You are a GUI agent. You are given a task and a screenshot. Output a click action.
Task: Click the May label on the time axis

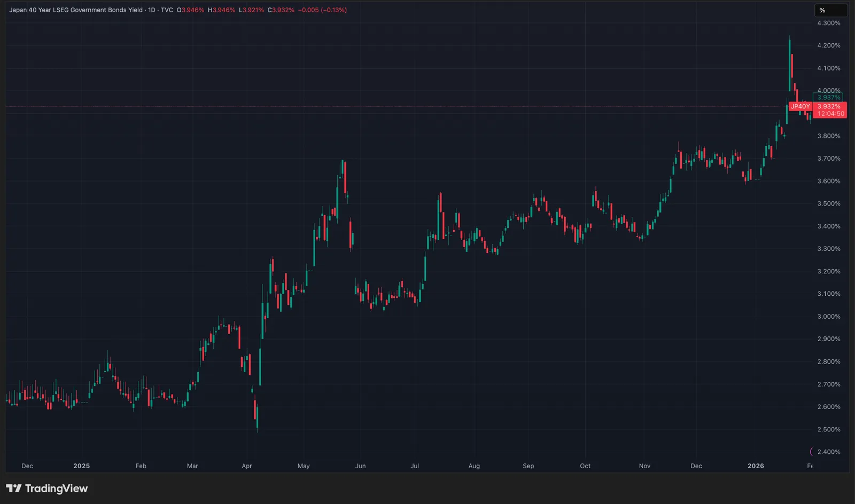point(304,466)
